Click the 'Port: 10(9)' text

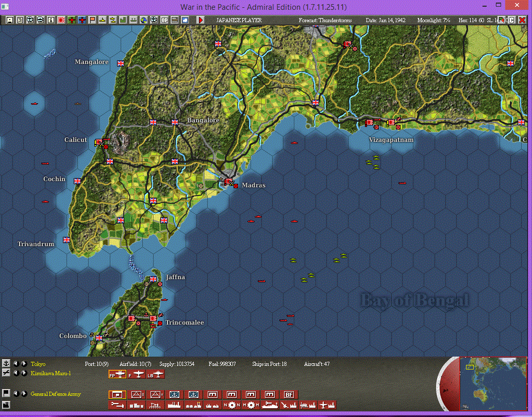coord(97,364)
